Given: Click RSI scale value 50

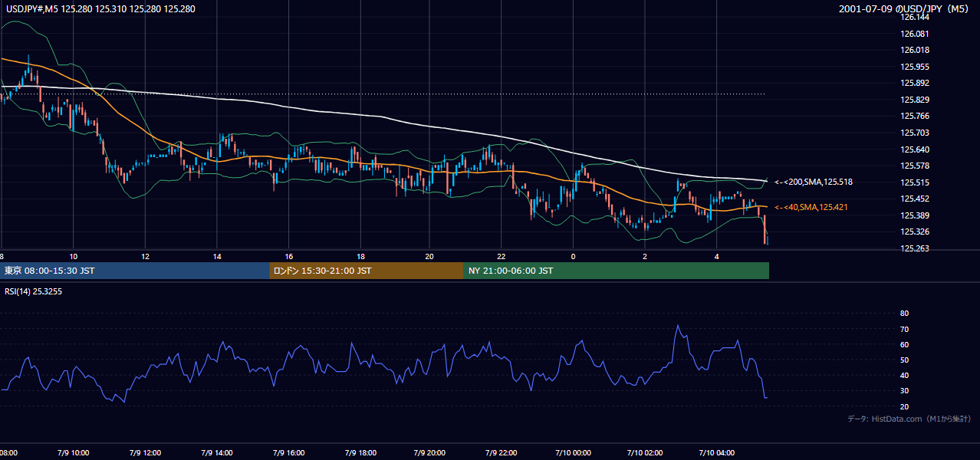Looking at the screenshot, I should pyautogui.click(x=904, y=360).
